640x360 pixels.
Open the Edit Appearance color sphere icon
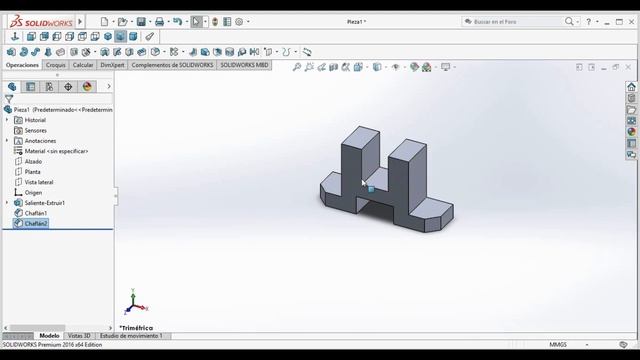[414, 67]
